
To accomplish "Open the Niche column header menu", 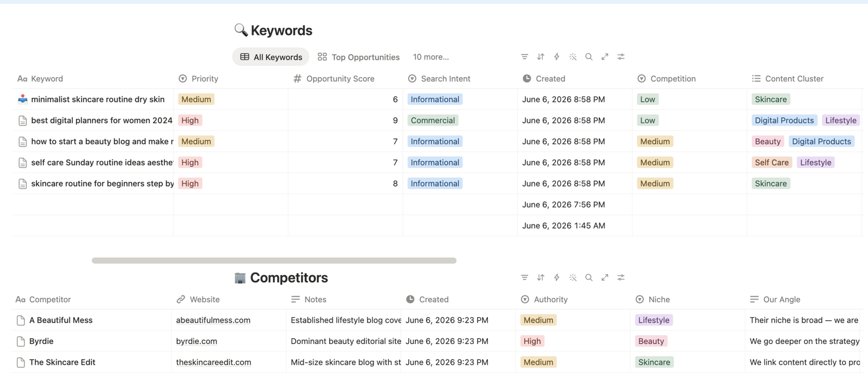I will point(688,299).
